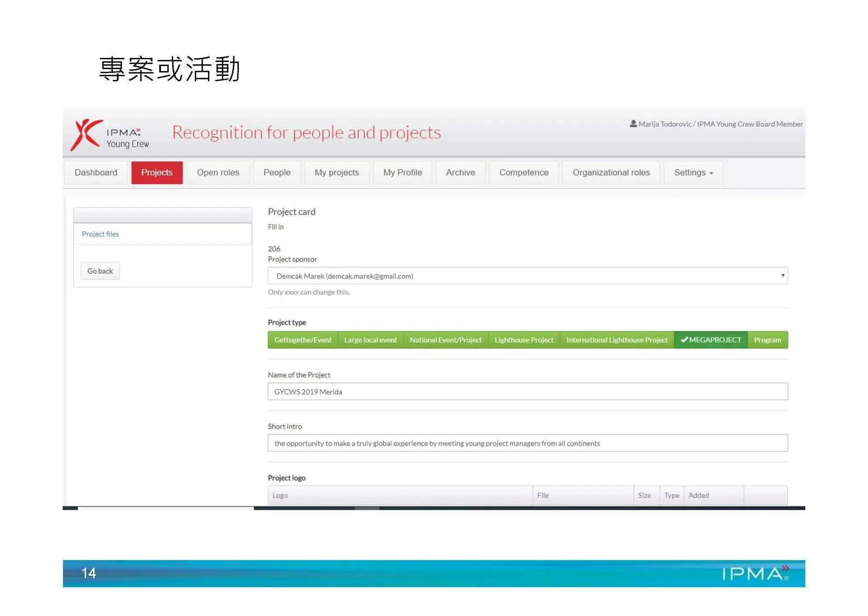Open the Project sponsor dropdown
Screen dimensions: 868x616
coord(527,276)
